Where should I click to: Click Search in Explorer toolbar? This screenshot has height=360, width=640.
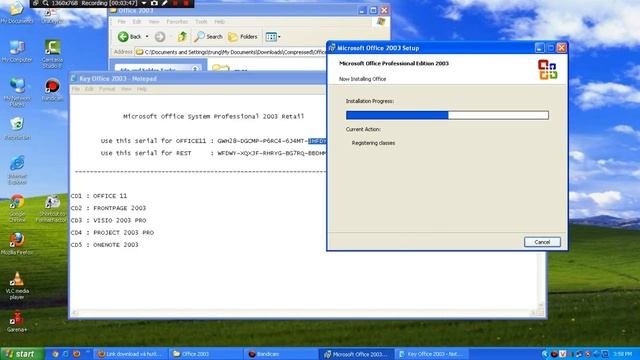pos(208,37)
